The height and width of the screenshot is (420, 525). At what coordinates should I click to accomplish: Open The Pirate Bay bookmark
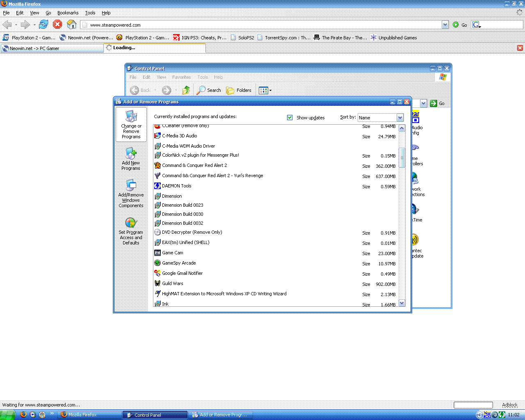340,38
